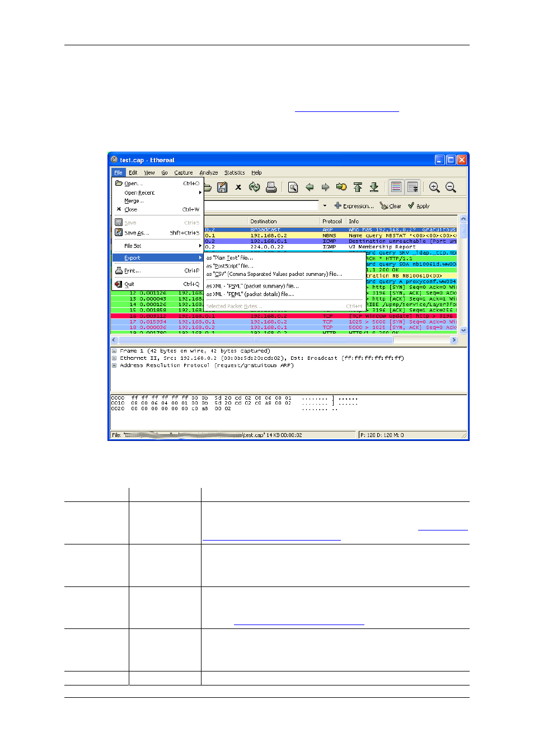Sort by the Info column header

point(402,222)
